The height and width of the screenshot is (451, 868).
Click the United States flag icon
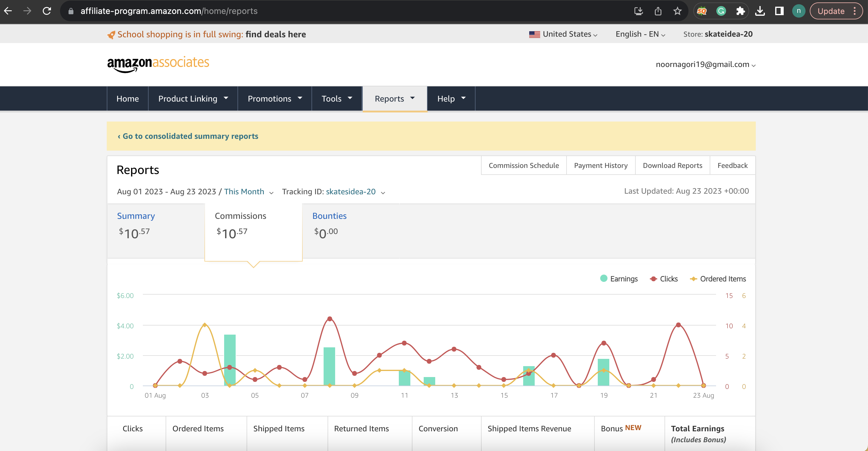click(534, 34)
